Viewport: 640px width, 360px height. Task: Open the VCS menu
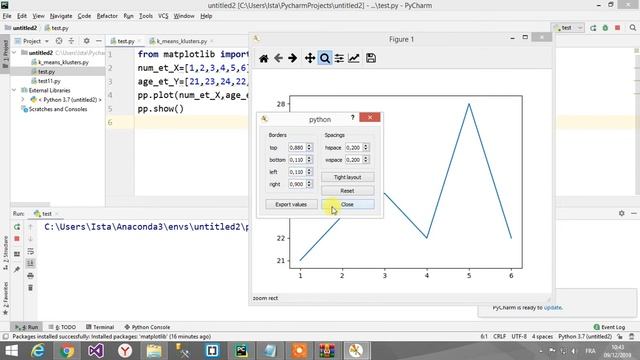coord(163,16)
